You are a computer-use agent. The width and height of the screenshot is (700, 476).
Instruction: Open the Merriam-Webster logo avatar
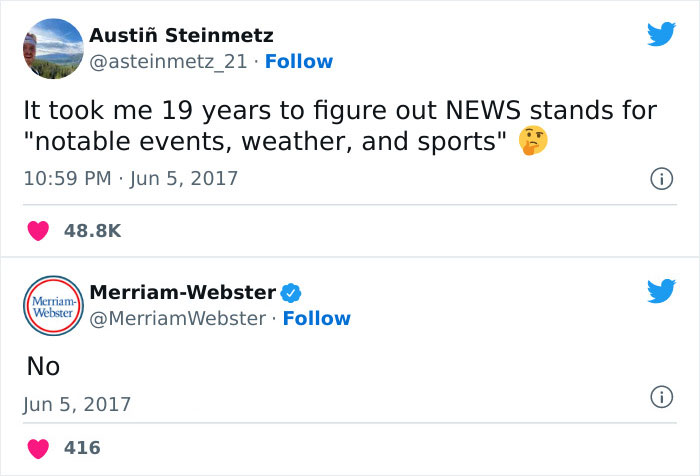click(51, 307)
